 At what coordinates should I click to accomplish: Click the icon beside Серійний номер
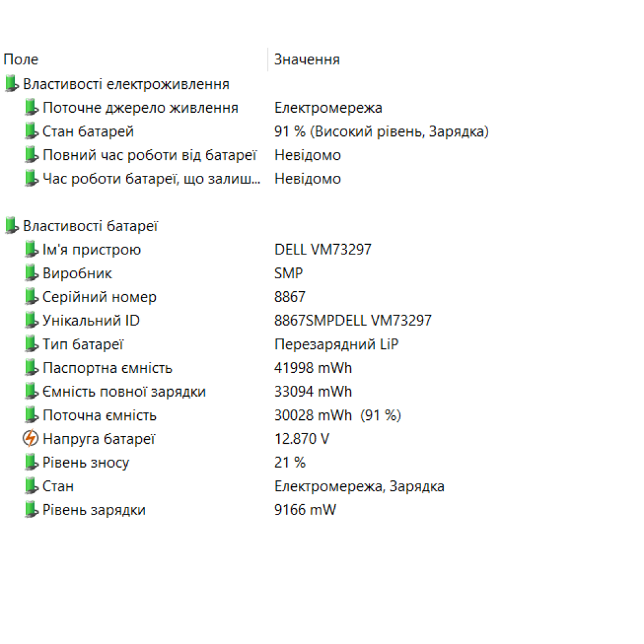tap(30, 297)
